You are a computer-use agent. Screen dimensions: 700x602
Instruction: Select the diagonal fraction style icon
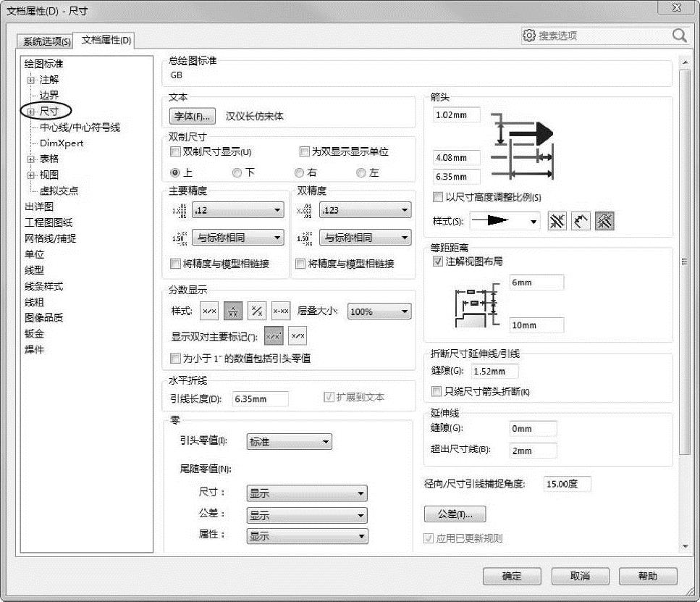tap(257, 312)
